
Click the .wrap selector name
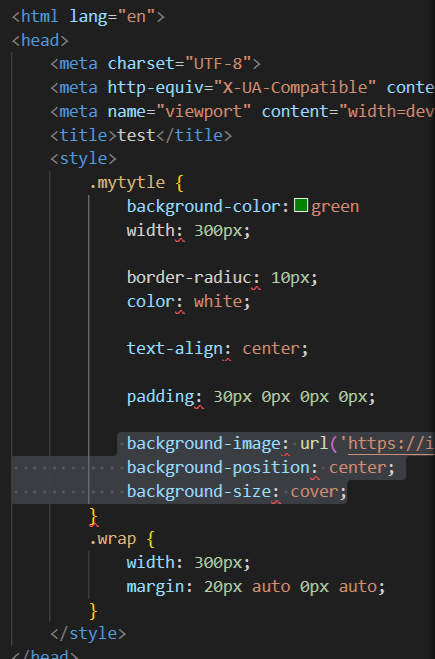click(x=113, y=539)
